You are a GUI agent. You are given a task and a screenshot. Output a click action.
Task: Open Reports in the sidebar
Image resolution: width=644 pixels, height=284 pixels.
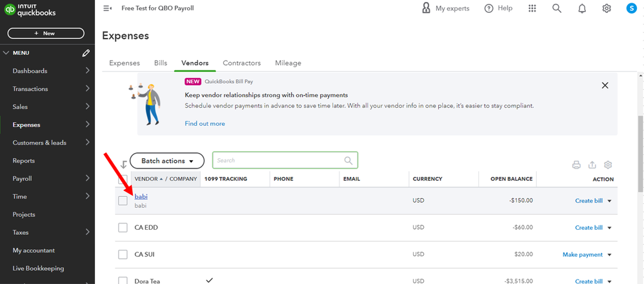(24, 161)
